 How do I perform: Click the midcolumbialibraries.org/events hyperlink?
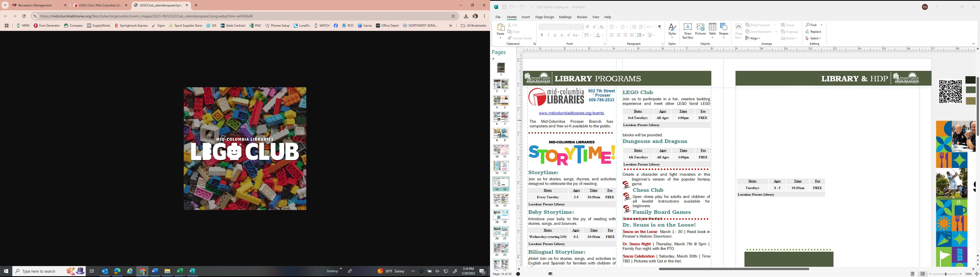(x=571, y=113)
